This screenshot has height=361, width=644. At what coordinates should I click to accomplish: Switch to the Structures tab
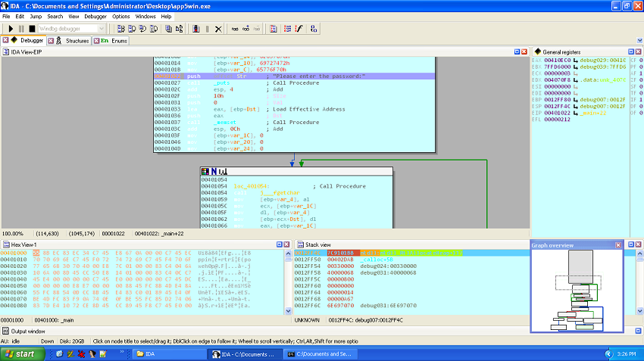(x=72, y=41)
